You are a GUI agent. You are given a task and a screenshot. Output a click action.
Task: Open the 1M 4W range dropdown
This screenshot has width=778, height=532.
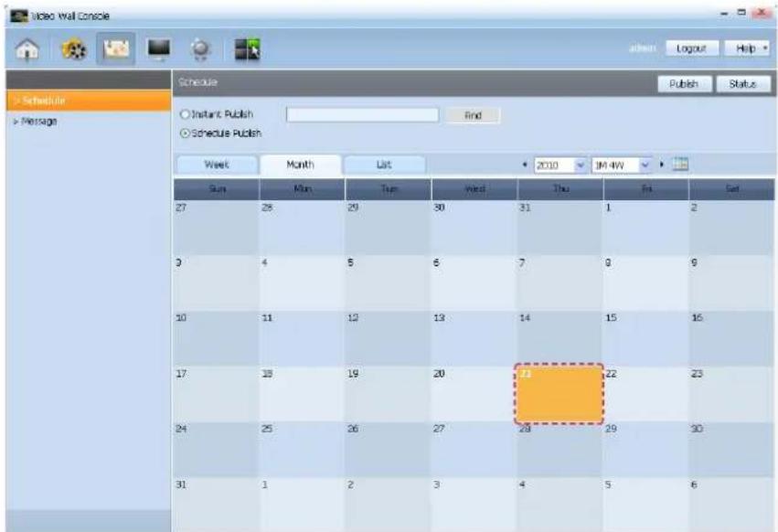click(x=623, y=165)
